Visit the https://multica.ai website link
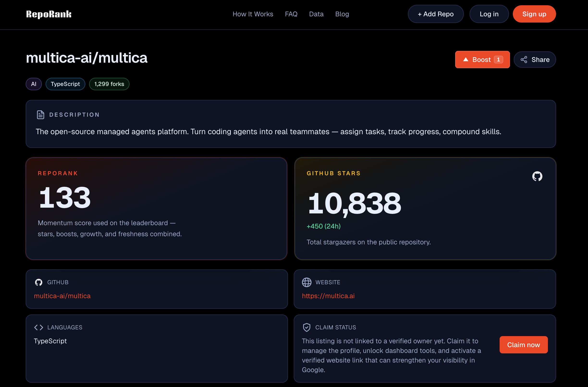 (328, 296)
